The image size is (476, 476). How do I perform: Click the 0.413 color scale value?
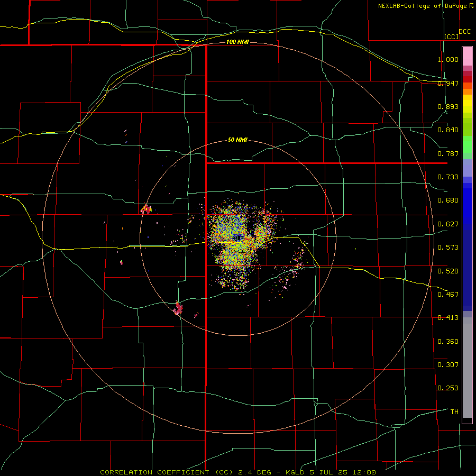click(448, 318)
